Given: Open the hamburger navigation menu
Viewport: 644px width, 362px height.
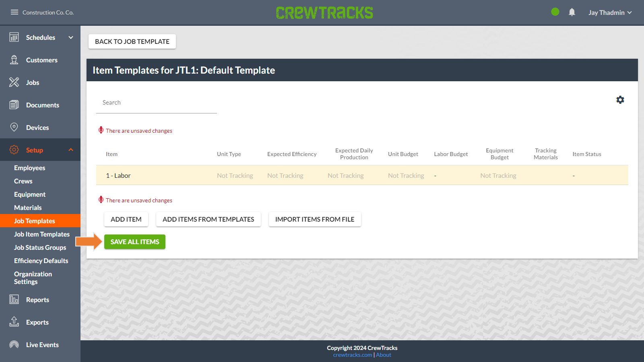Looking at the screenshot, I should click(14, 12).
